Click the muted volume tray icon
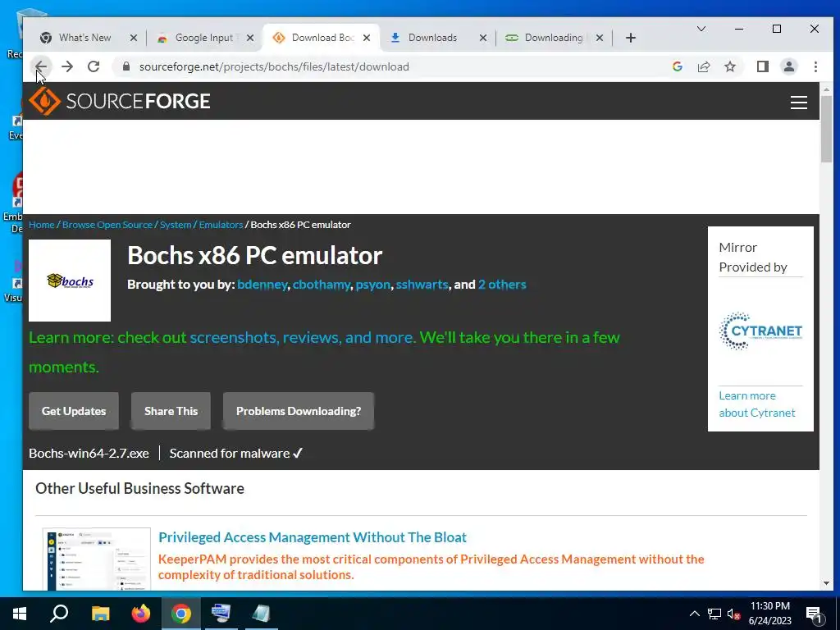Image resolution: width=840 pixels, height=630 pixels. tap(733, 614)
